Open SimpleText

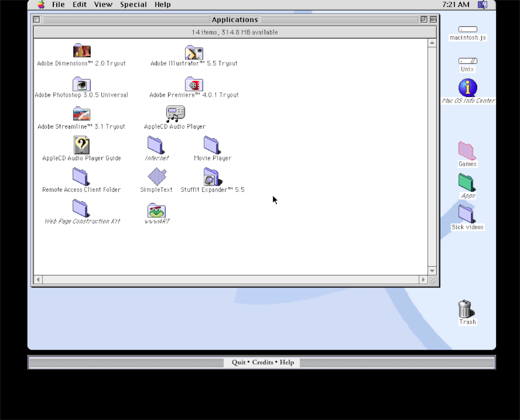(156, 177)
